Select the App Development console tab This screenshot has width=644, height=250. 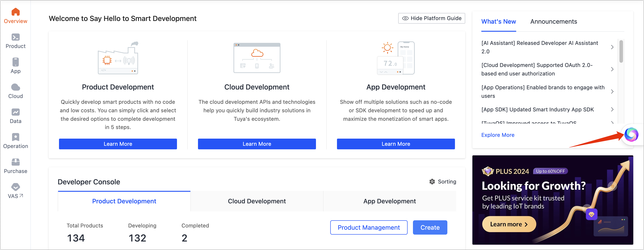point(389,201)
